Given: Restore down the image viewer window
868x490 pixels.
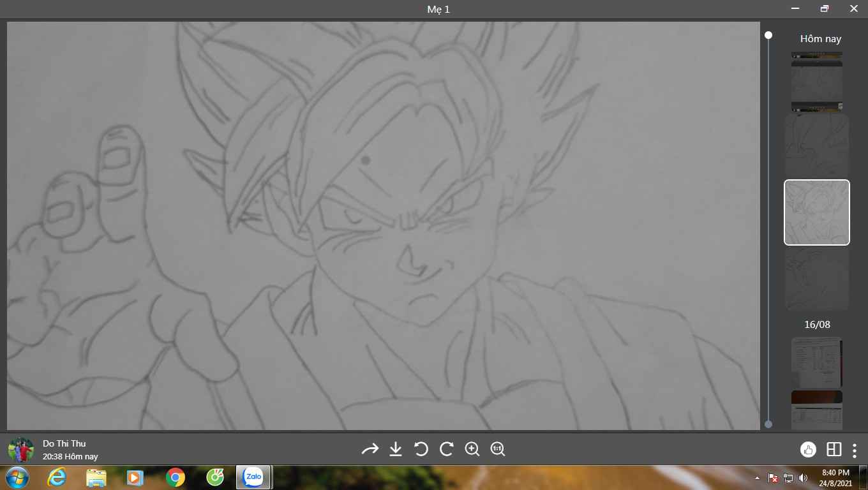Looking at the screenshot, I should coord(825,9).
